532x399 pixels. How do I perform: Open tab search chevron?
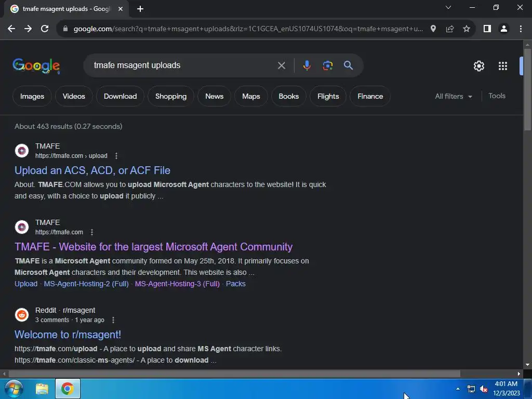(448, 7)
